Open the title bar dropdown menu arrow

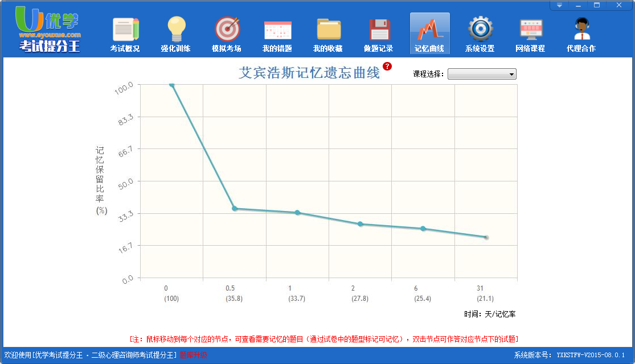click(x=559, y=5)
